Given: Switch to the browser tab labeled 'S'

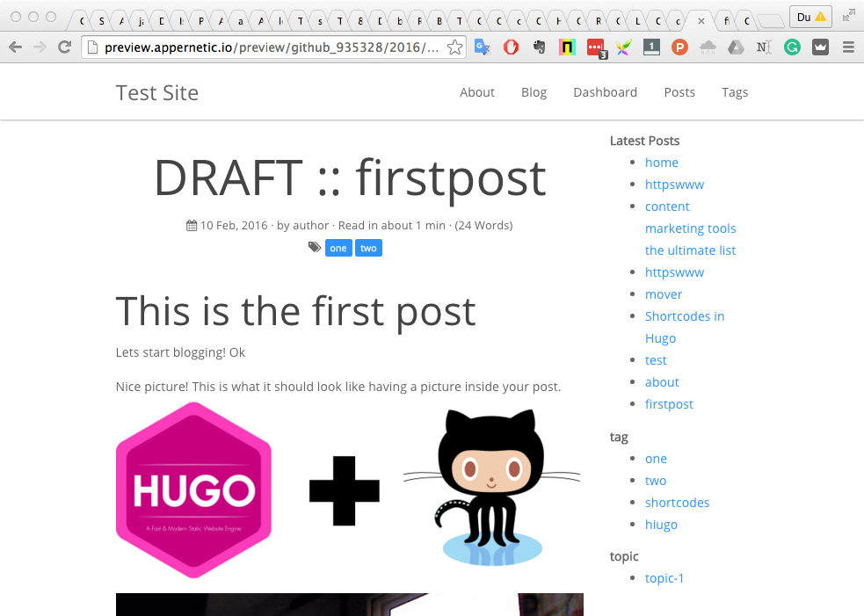Looking at the screenshot, I should 101,21.
